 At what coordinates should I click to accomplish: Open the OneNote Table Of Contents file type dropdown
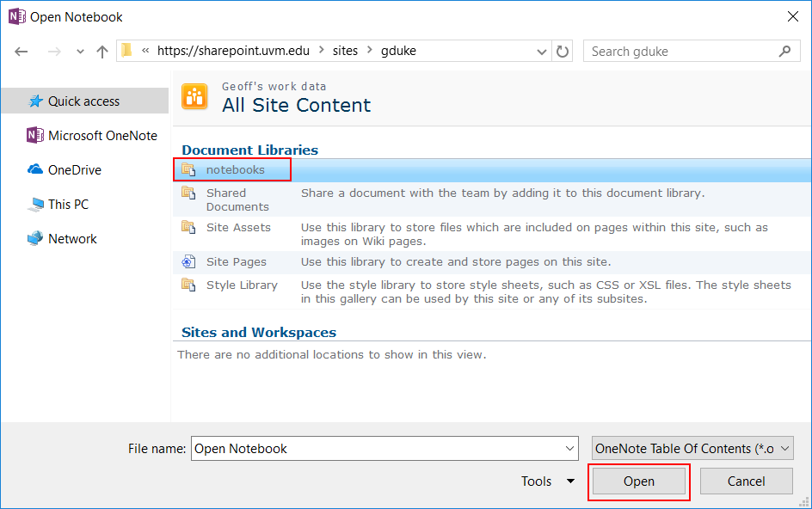(692, 449)
